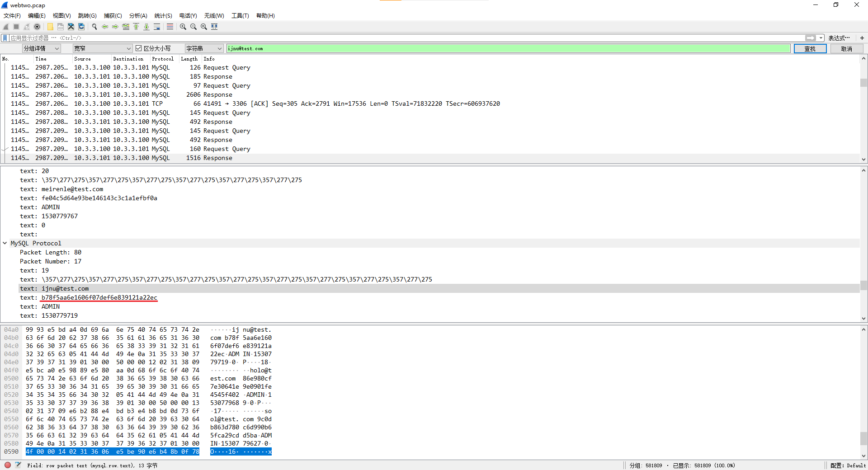Select the TCP row with 41491 → 3306 [ACK]
Image resolution: width=868 pixels, height=470 pixels.
[429, 103]
